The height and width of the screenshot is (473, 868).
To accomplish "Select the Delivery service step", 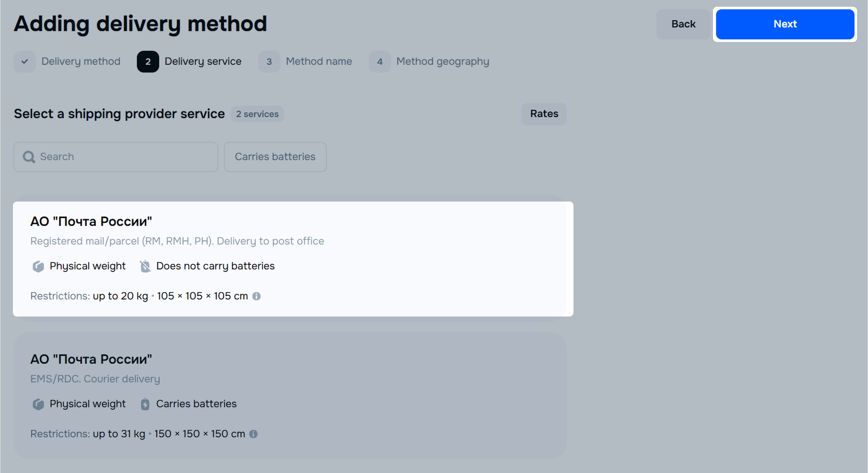I will coord(203,62).
